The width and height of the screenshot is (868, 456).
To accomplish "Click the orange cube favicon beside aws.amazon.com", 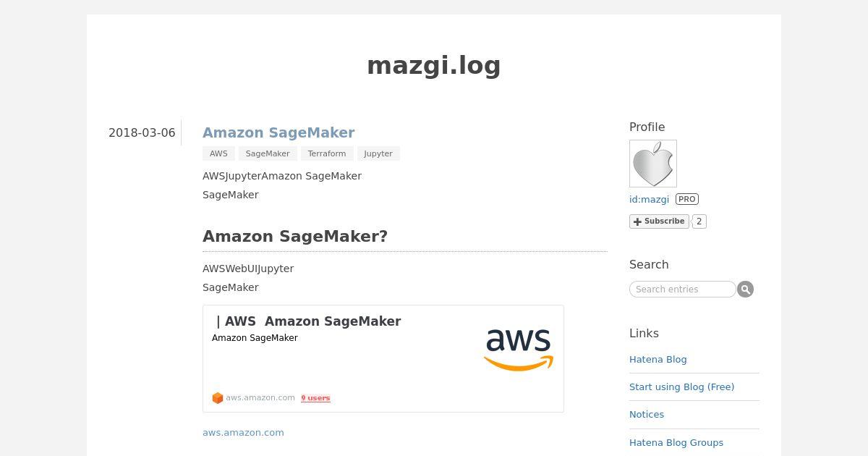I will click(218, 398).
